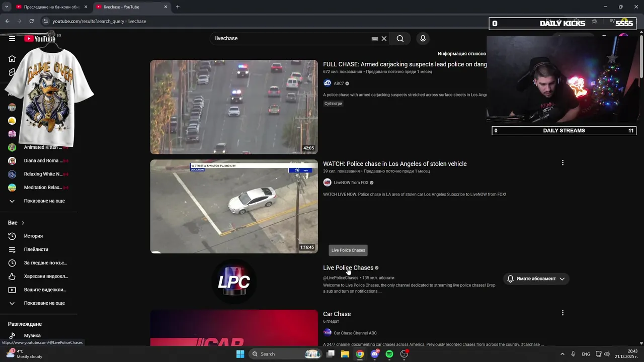The height and width of the screenshot is (362, 644).
Task: Go to YouTube Home via sidebar icon
Action: pyautogui.click(x=12, y=59)
